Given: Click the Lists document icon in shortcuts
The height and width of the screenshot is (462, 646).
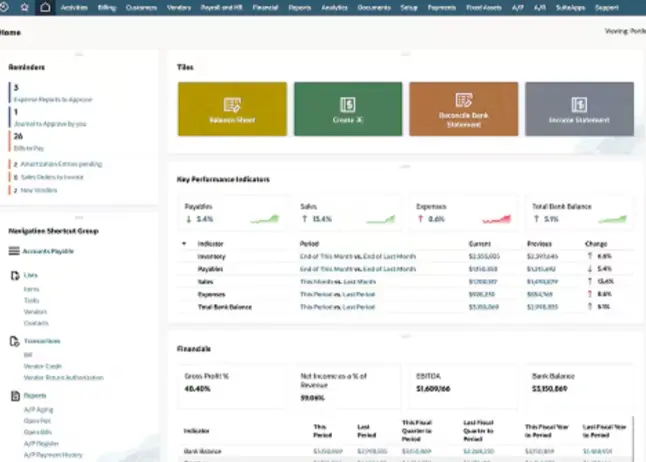Looking at the screenshot, I should tap(14, 273).
